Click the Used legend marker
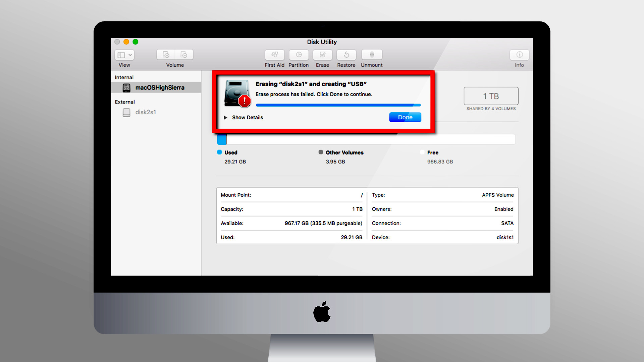Viewport: 644px width, 362px height. point(220,152)
